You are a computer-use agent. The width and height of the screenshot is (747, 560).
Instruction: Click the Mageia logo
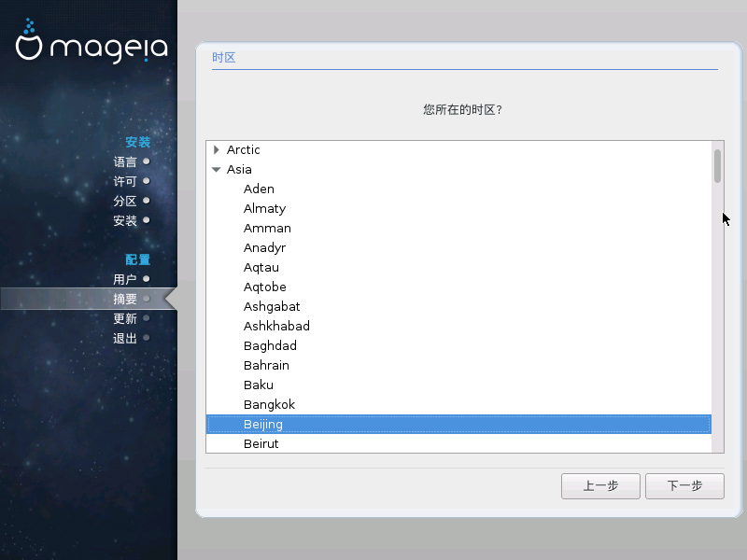coord(92,41)
